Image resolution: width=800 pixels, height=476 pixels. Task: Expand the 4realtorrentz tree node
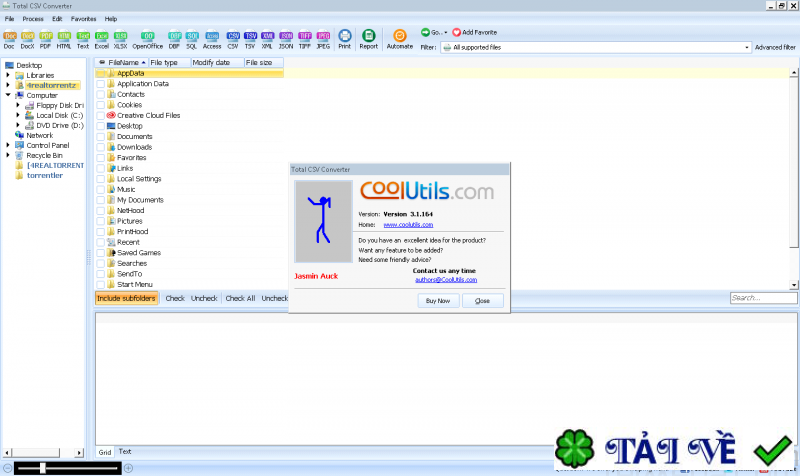[8, 85]
